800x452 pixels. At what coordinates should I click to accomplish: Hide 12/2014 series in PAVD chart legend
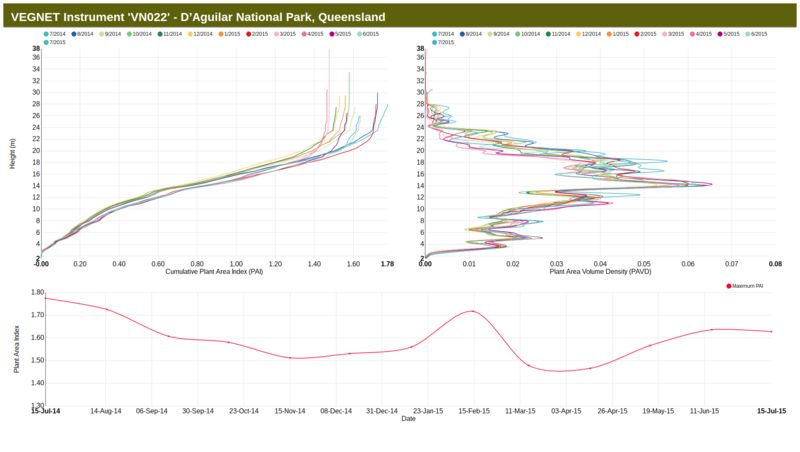tap(589, 34)
